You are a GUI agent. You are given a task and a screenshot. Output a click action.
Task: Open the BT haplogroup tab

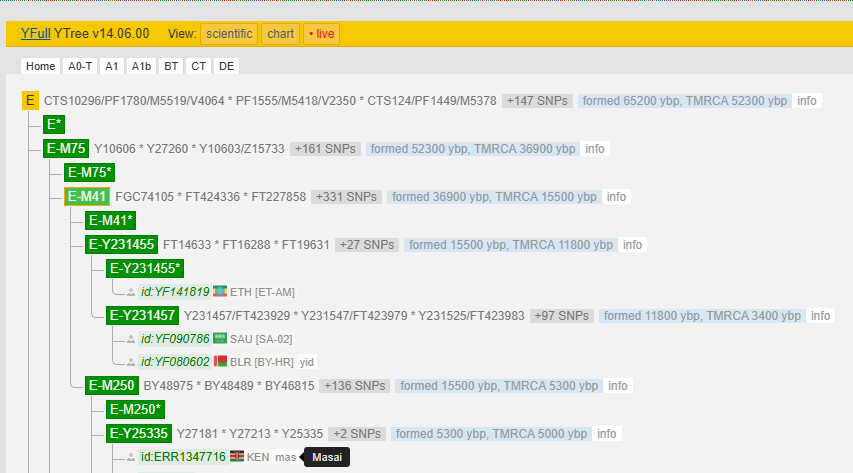pos(171,66)
